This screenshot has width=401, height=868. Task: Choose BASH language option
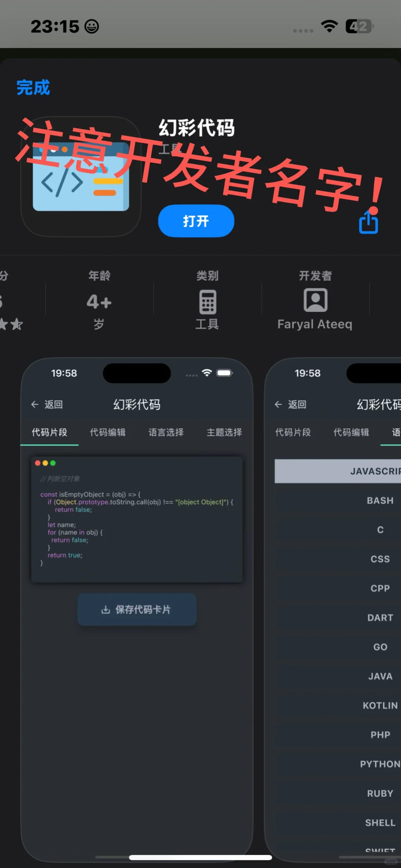[x=380, y=501]
